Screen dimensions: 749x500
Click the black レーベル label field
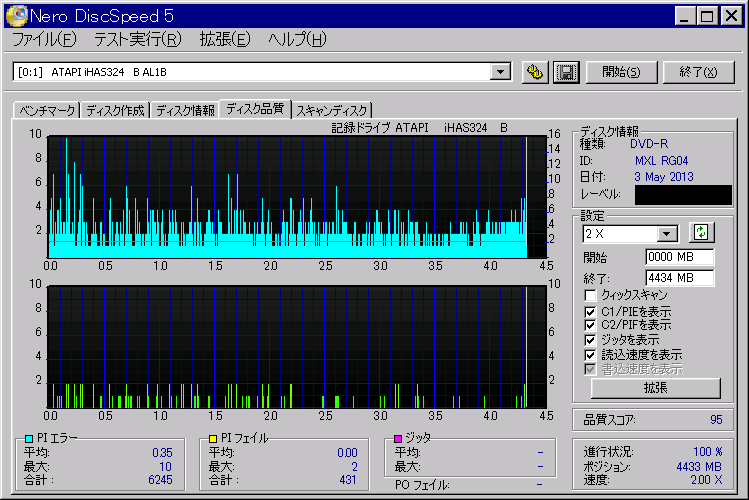(683, 195)
